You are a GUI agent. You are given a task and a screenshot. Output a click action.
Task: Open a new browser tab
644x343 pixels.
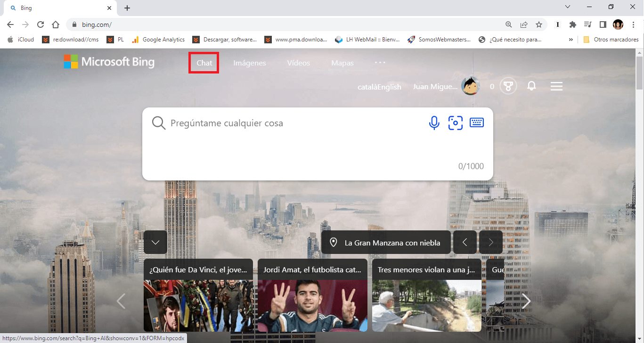pos(127,8)
